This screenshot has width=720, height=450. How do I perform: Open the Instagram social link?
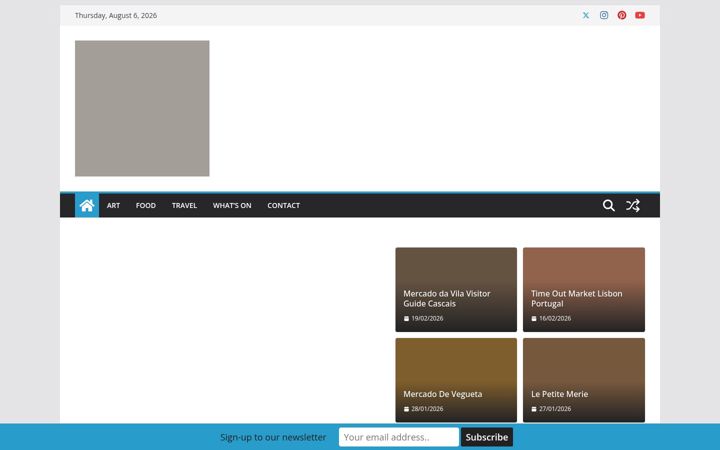(604, 15)
